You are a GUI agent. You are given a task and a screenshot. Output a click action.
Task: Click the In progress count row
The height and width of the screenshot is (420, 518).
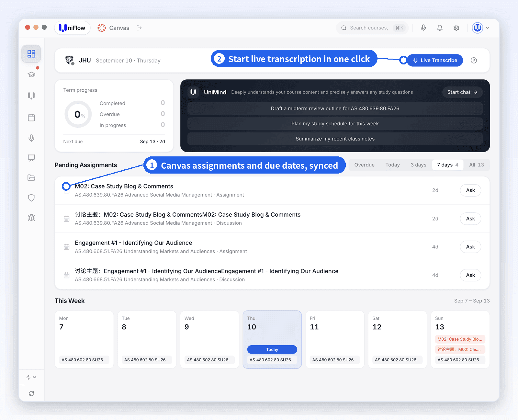132,125
